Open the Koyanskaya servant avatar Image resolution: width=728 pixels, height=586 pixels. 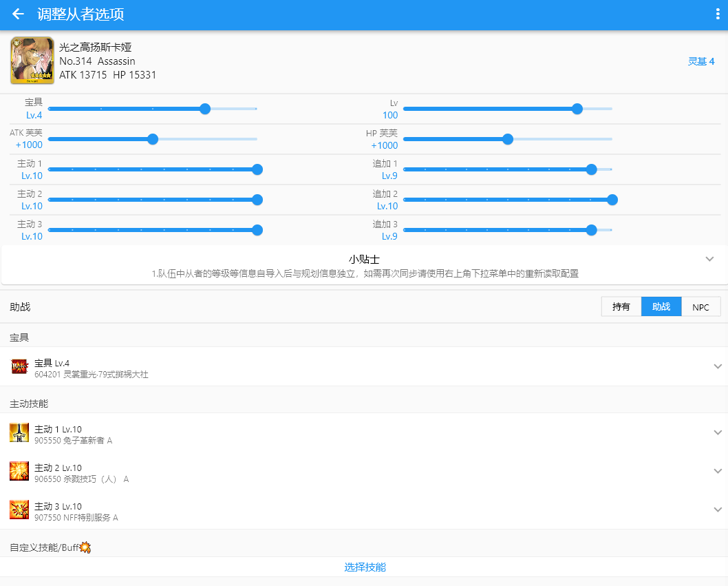(x=32, y=61)
